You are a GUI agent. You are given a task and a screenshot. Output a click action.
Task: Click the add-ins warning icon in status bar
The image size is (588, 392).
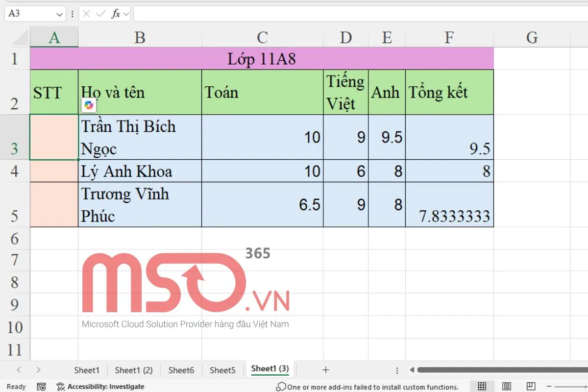[281, 387]
